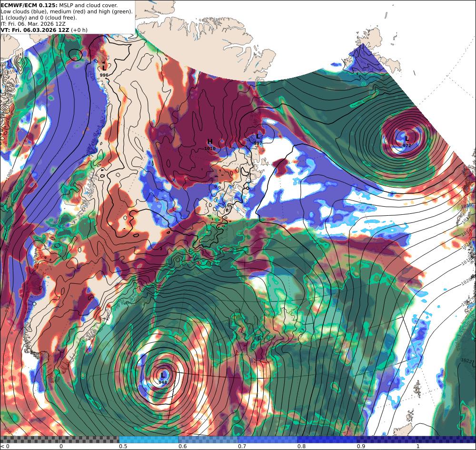Click the '0.6' color bar tick label
The image size is (476, 450).
182,446
